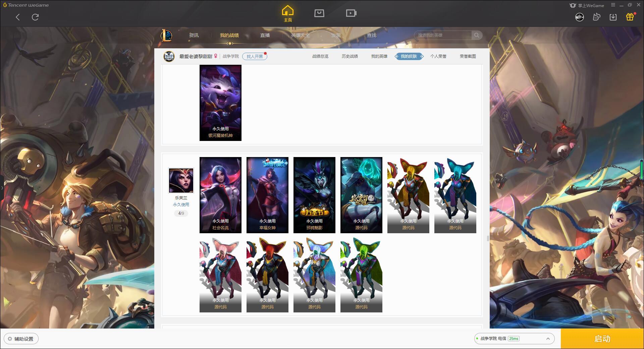
Task: Open 辅助设置 settings button
Action: [x=21, y=339]
